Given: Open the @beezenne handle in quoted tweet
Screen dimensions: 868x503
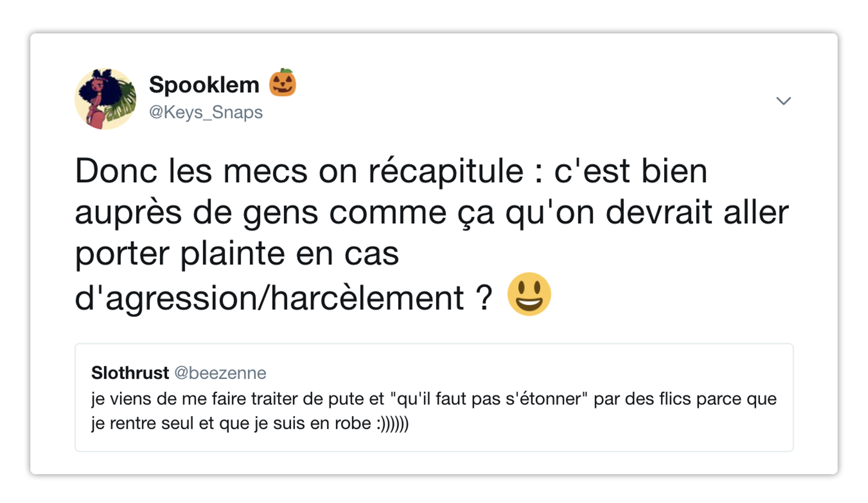Looking at the screenshot, I should click(x=220, y=372).
